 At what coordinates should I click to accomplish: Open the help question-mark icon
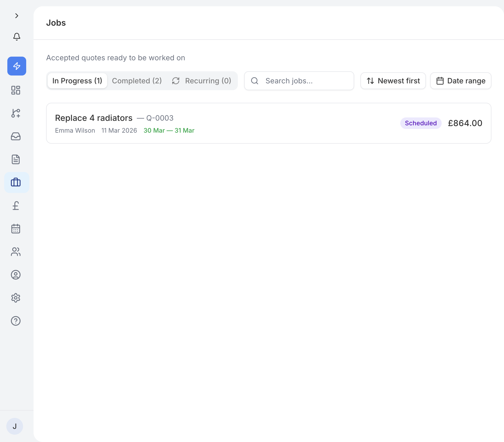click(x=15, y=321)
